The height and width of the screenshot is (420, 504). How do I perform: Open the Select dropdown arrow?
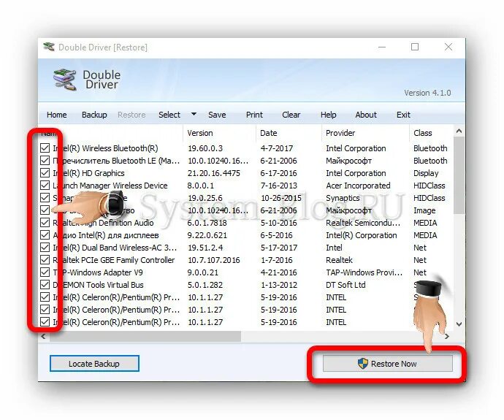point(194,114)
